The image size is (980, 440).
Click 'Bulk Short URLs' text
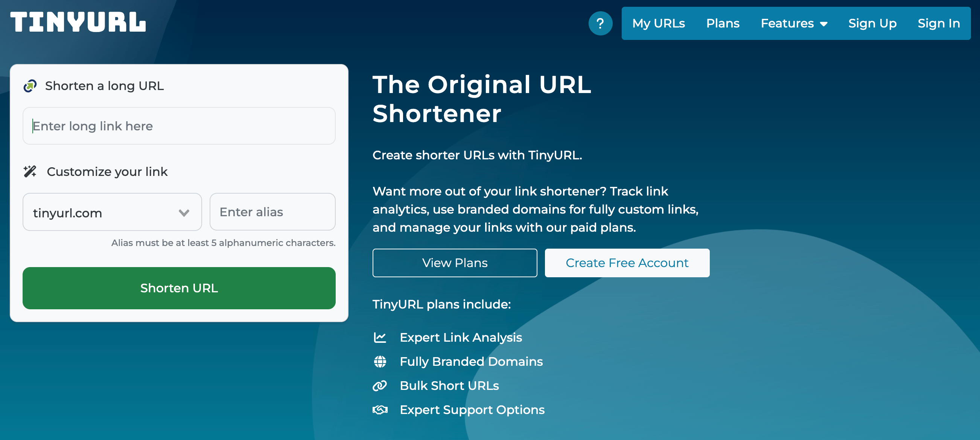449,385
